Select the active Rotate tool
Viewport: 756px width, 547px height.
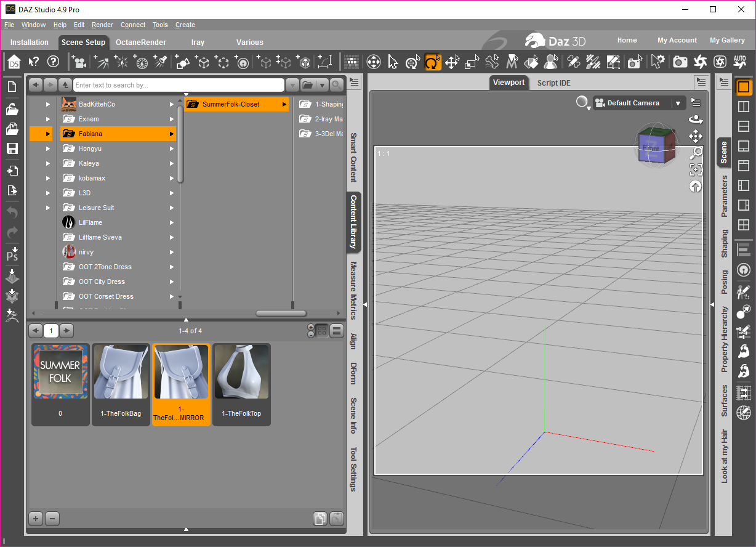(x=433, y=62)
